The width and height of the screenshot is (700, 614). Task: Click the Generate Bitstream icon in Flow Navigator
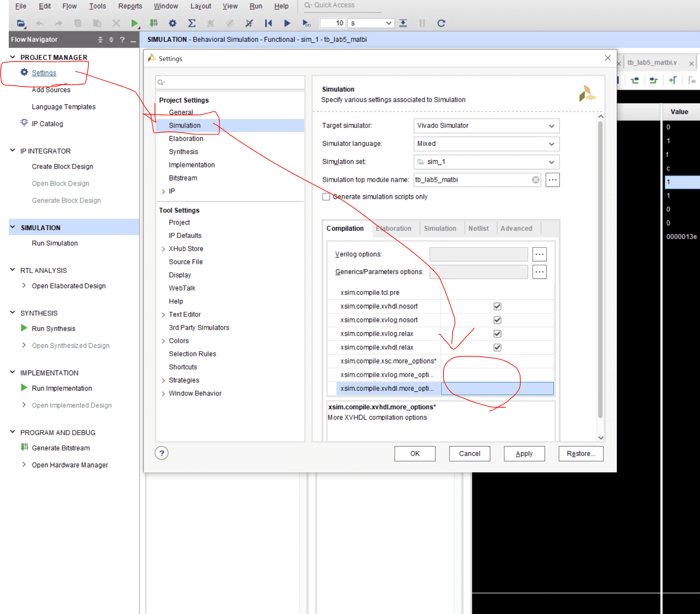click(x=24, y=447)
